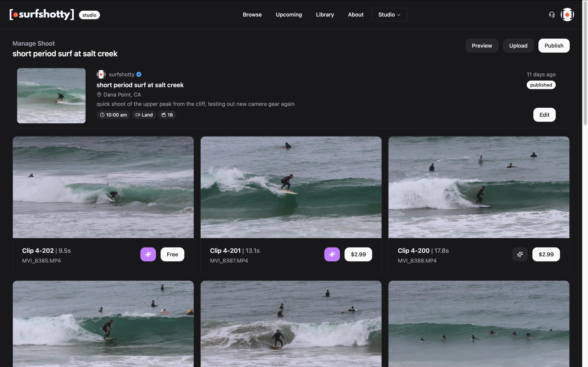Open the Clip 4-201 video thumbnail
This screenshot has height=367, width=588.
pos(291,187)
